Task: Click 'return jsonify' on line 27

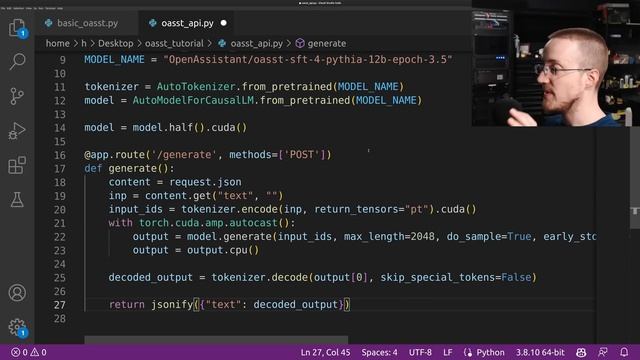Action: coord(151,304)
